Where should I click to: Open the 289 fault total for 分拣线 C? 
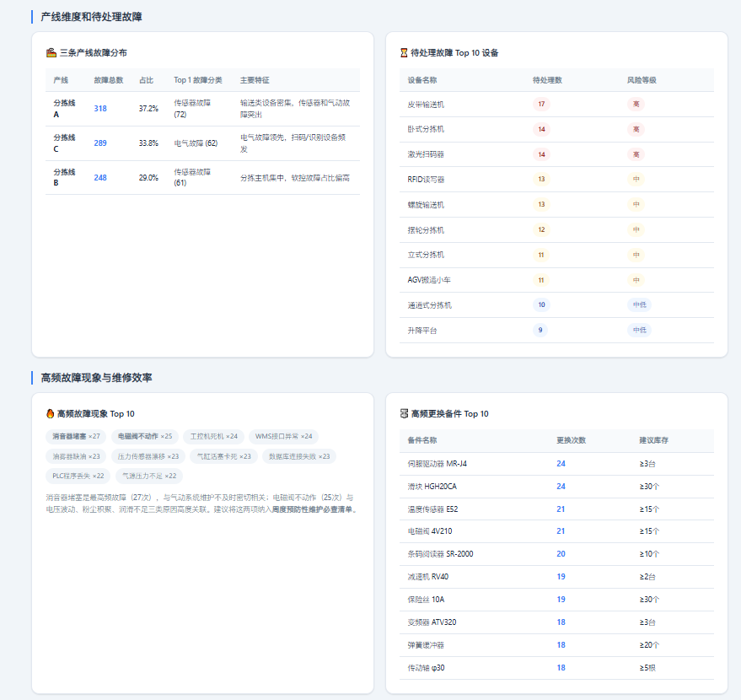[x=100, y=143]
